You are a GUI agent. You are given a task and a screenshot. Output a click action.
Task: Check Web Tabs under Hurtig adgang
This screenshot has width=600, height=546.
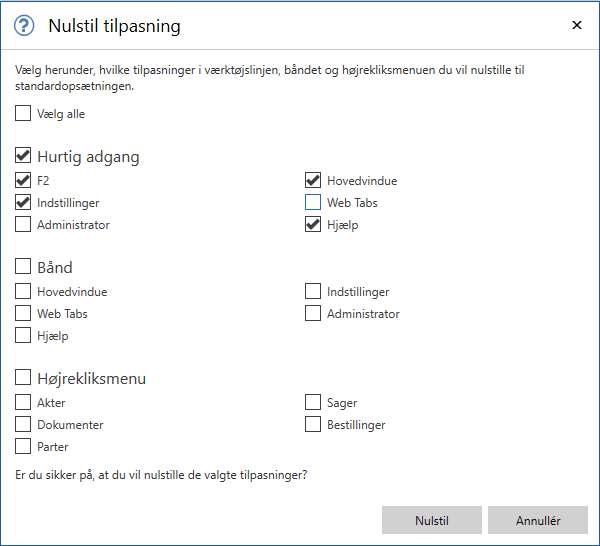tap(313, 203)
